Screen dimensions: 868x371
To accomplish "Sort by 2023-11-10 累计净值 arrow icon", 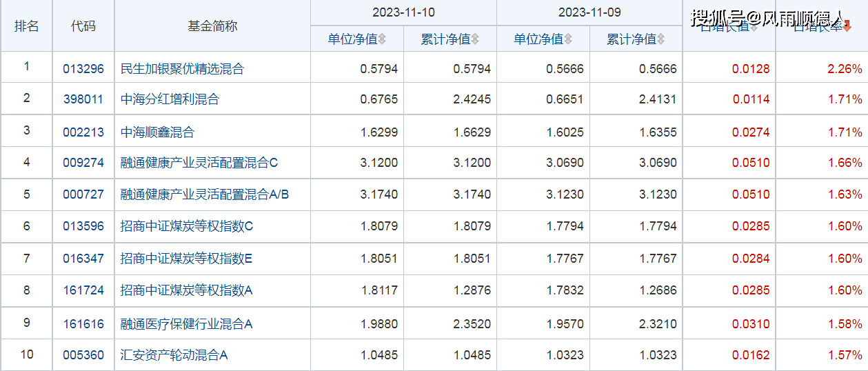I will (x=476, y=39).
